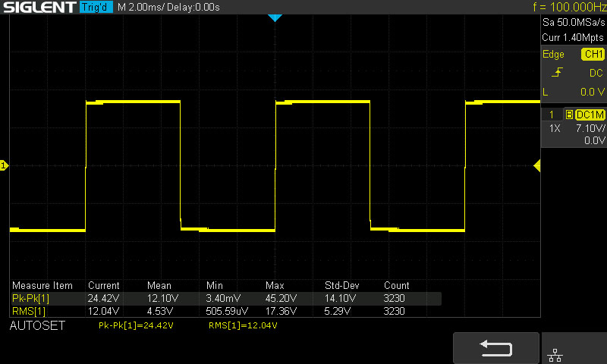Click the RMS row count '3230'
The image size is (607, 364).
click(x=394, y=312)
